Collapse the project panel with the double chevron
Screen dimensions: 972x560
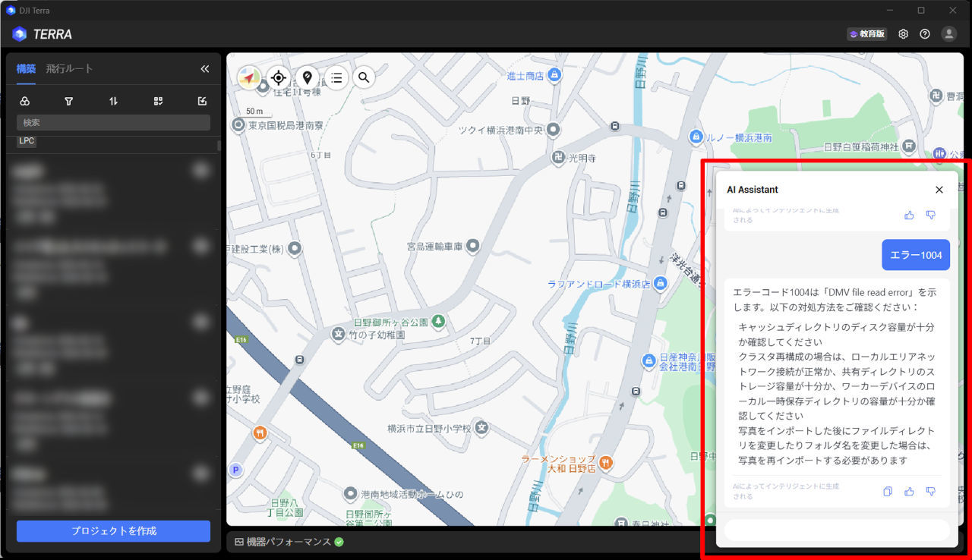pyautogui.click(x=204, y=69)
